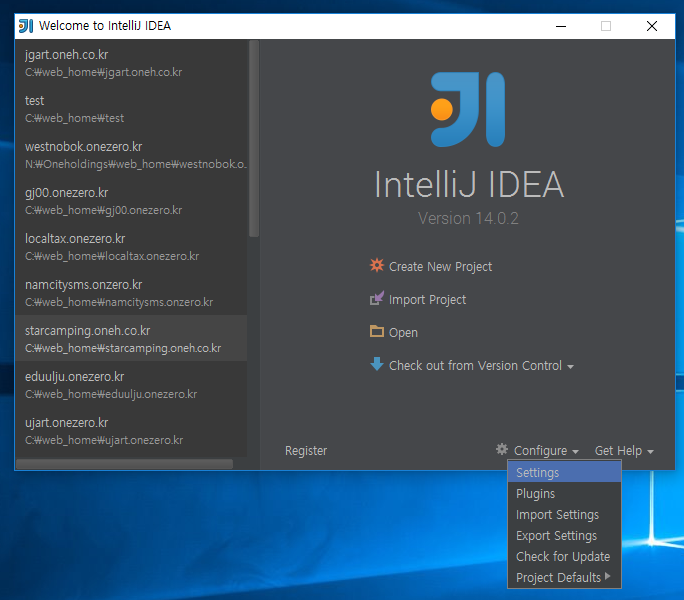This screenshot has height=600, width=684.
Task: Open Plugins from Configure menu
Action: pos(564,494)
